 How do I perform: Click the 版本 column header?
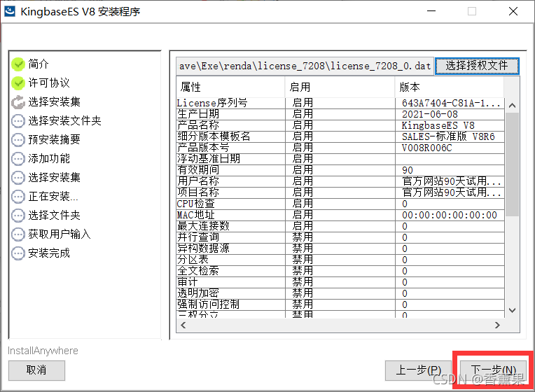(450, 87)
